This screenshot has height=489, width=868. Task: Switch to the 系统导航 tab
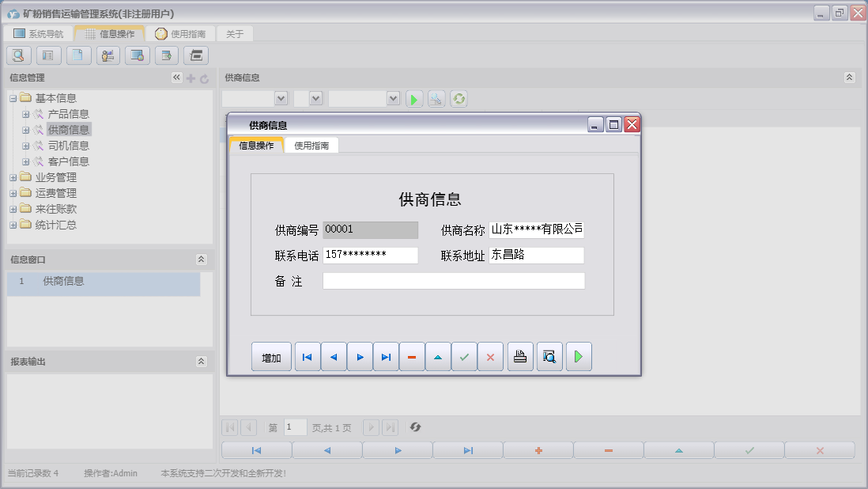[x=39, y=34]
